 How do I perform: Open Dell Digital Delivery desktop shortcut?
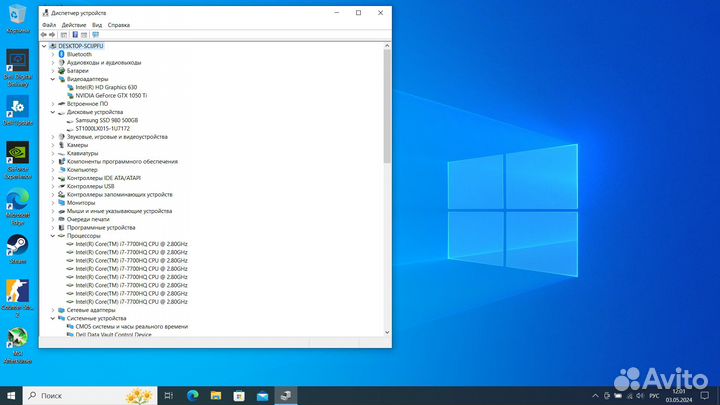pos(17,68)
